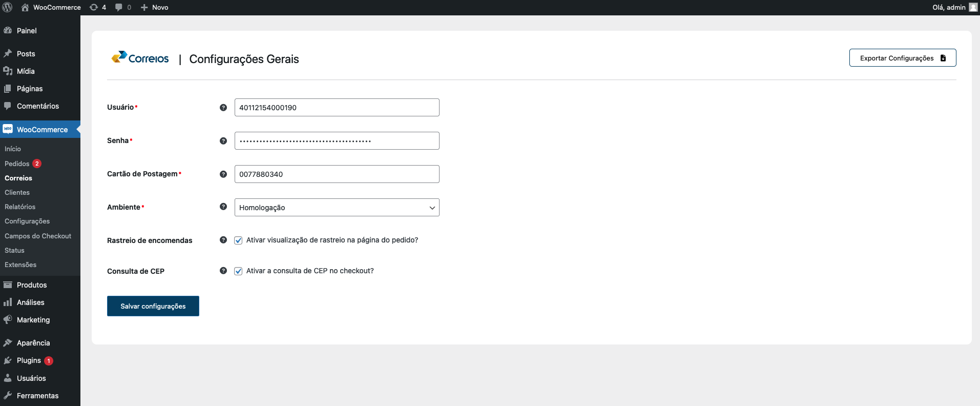Click the WooCommerce woo icon in sidebar
The width and height of the screenshot is (980, 406).
(x=8, y=129)
